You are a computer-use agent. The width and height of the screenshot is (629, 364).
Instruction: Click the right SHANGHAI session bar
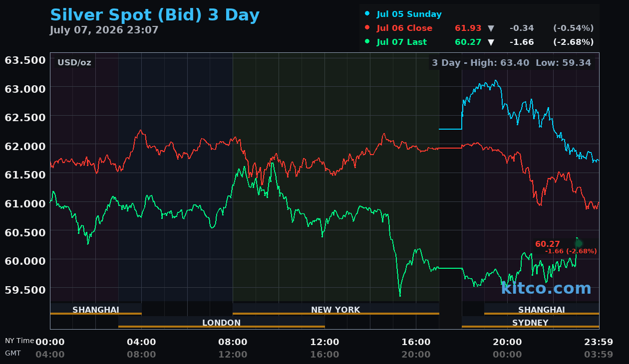(542, 309)
